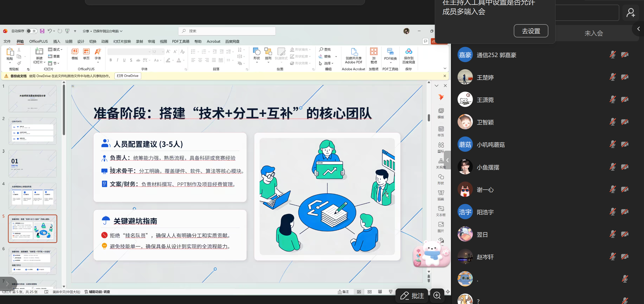
Task: Select slide 4 thumbnail
Action: click(33, 196)
